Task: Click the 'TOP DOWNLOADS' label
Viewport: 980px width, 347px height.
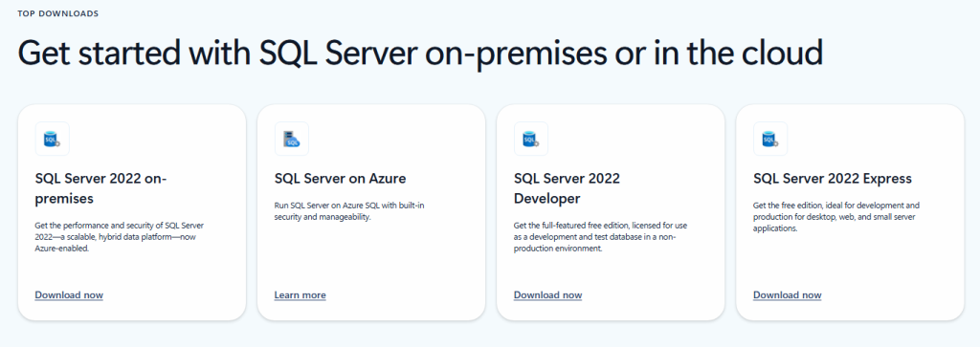Action: click(x=58, y=13)
